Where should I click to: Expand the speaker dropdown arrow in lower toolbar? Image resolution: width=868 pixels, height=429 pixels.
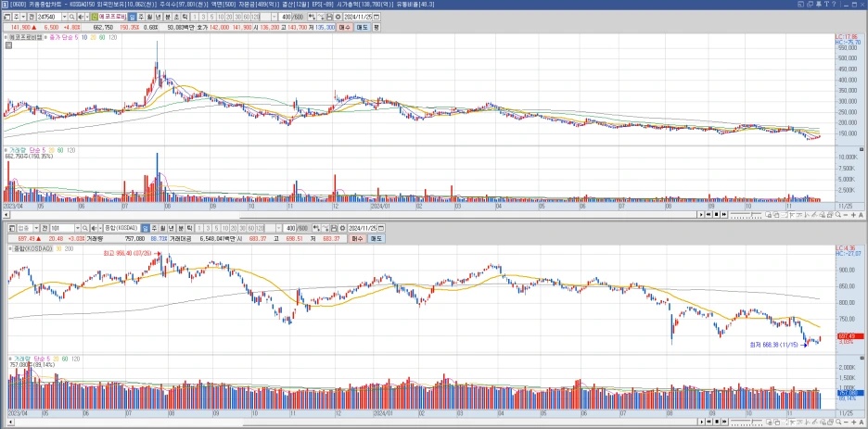coord(100,228)
